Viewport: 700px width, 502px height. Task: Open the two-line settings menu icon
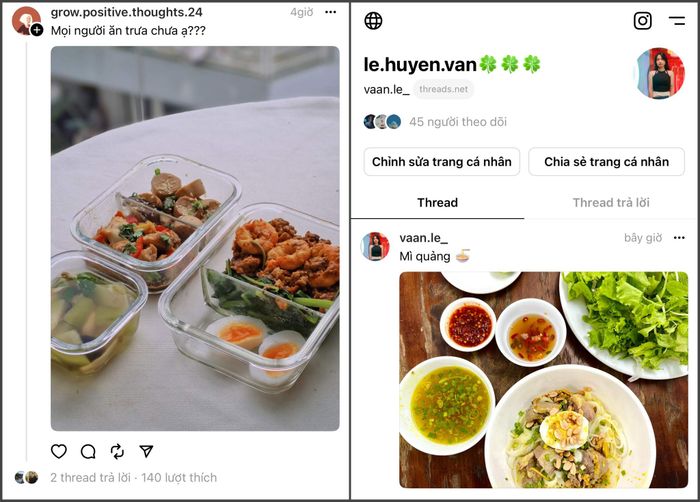(677, 21)
